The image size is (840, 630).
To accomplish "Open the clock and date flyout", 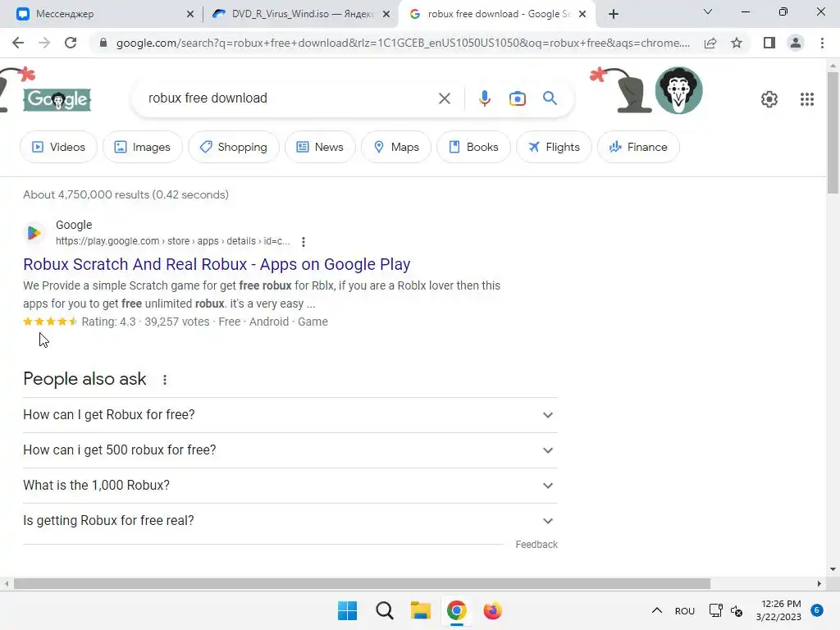I will coord(778,610).
